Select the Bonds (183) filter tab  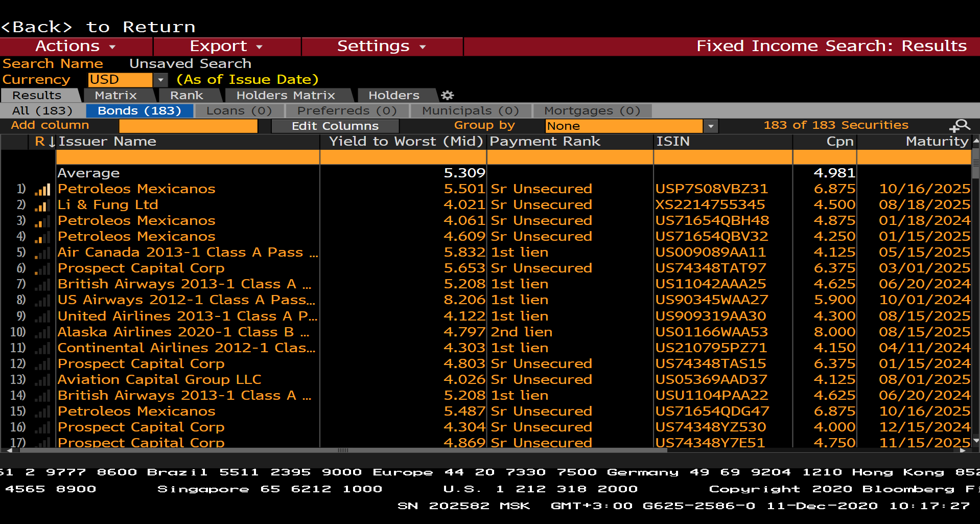[x=139, y=111]
